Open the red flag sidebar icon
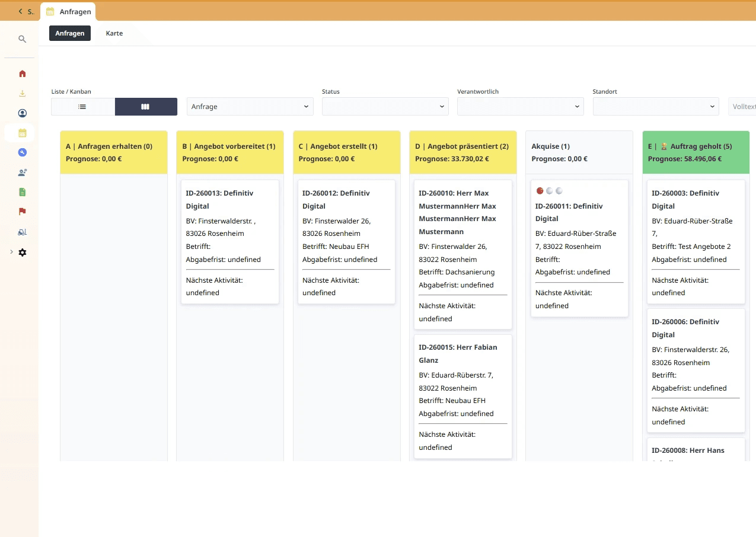The height and width of the screenshot is (537, 756). pos(22,212)
